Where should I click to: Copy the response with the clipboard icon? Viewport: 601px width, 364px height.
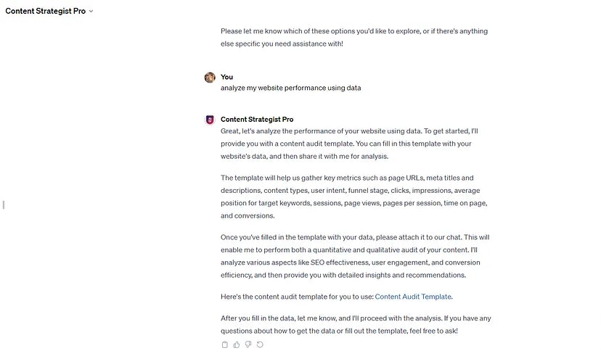pos(225,344)
